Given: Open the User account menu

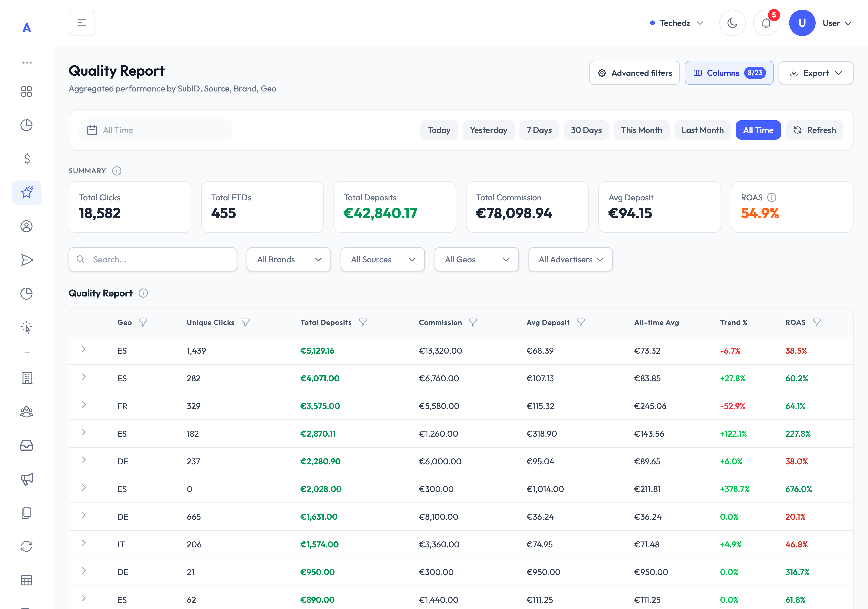Looking at the screenshot, I should 837,23.
